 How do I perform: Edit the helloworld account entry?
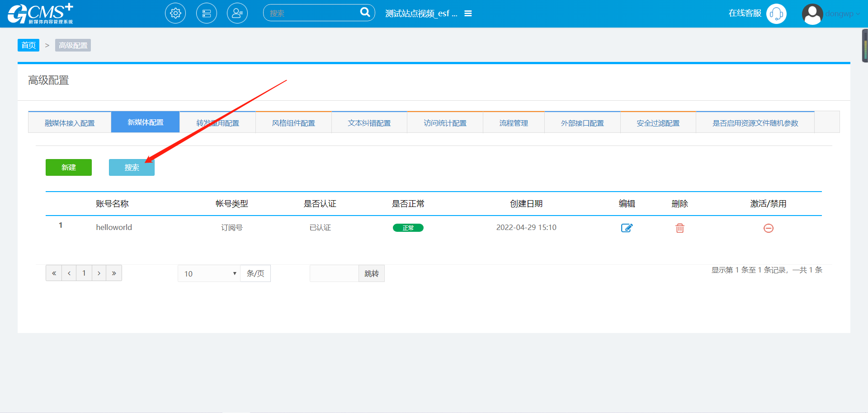coord(627,228)
